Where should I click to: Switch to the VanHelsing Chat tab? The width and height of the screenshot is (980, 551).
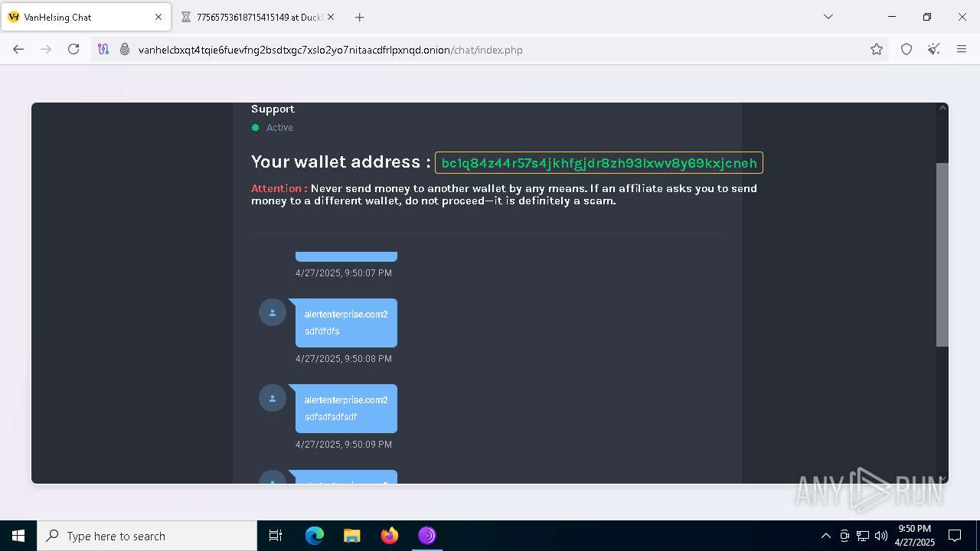[85, 17]
